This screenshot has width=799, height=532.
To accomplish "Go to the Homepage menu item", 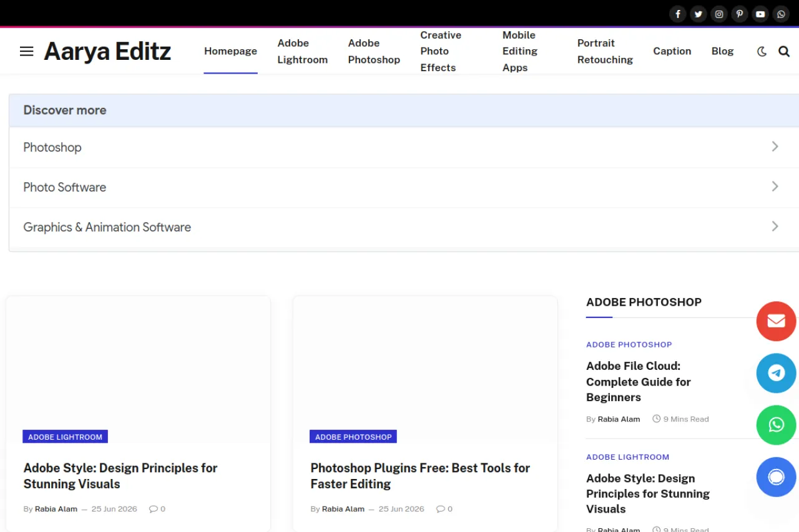I will click(230, 51).
